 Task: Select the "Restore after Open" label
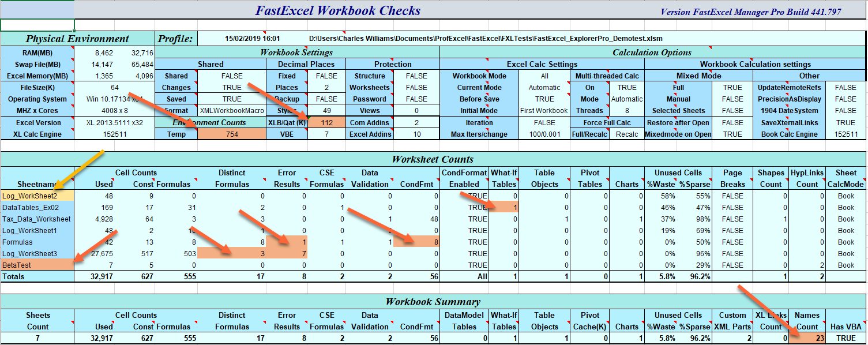coord(678,123)
